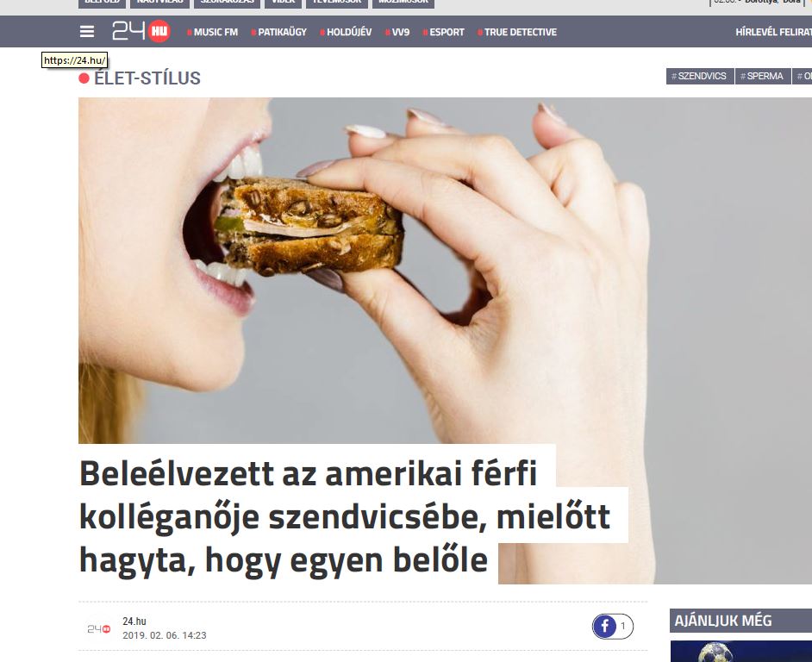Share article via Facebook icon

(604, 626)
